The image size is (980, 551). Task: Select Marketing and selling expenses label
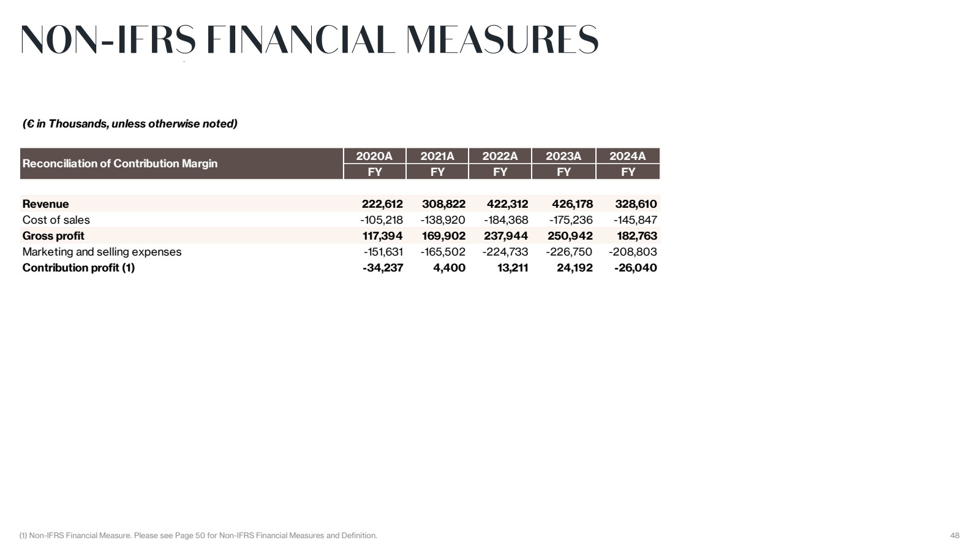pos(102,252)
